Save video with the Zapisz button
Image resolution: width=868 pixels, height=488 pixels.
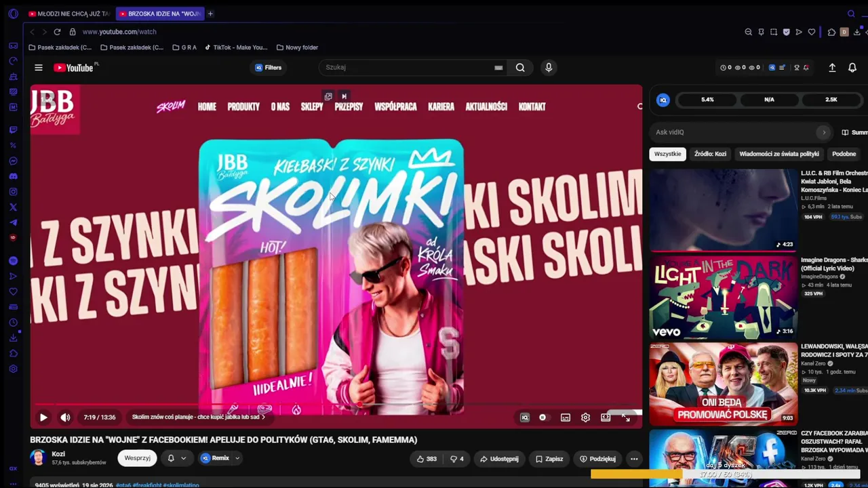[549, 459]
